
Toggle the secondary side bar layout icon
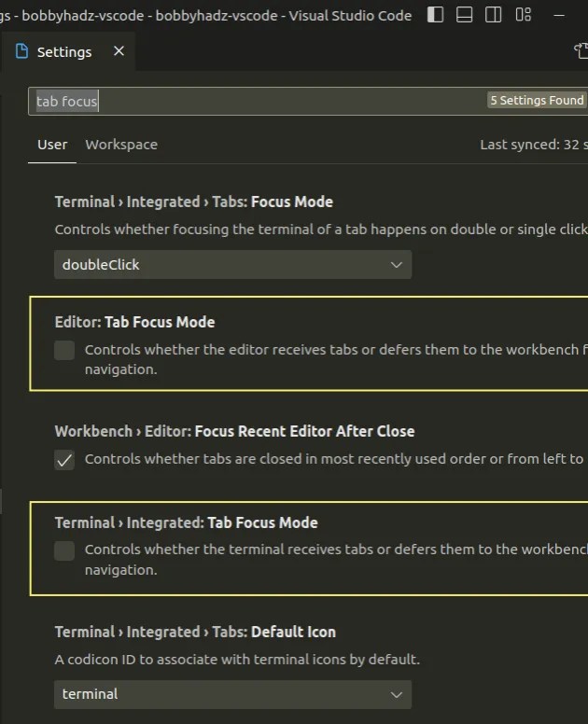[494, 15]
